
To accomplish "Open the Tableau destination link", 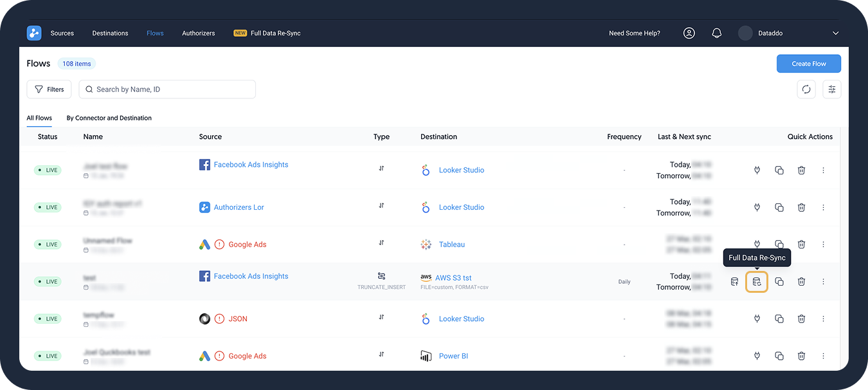I will [x=452, y=245].
